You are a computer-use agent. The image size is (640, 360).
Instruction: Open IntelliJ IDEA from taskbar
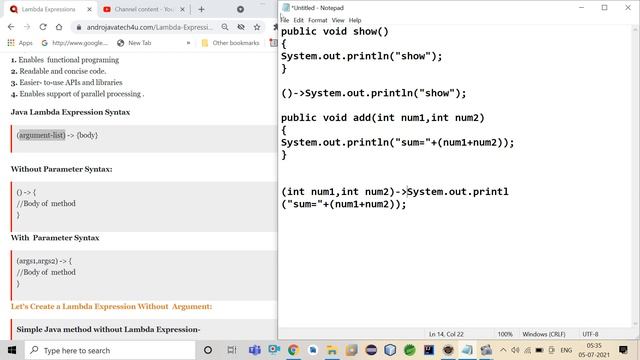(x=429, y=350)
